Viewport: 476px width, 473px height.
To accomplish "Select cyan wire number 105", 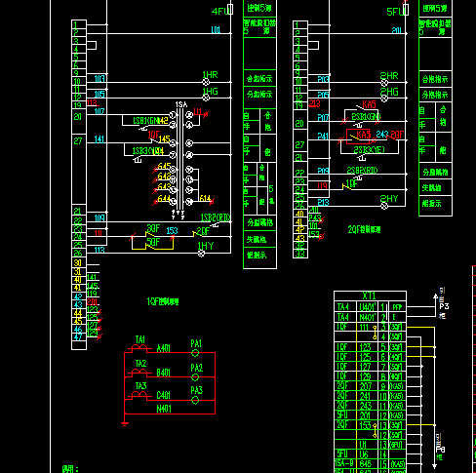I will 99,95.
